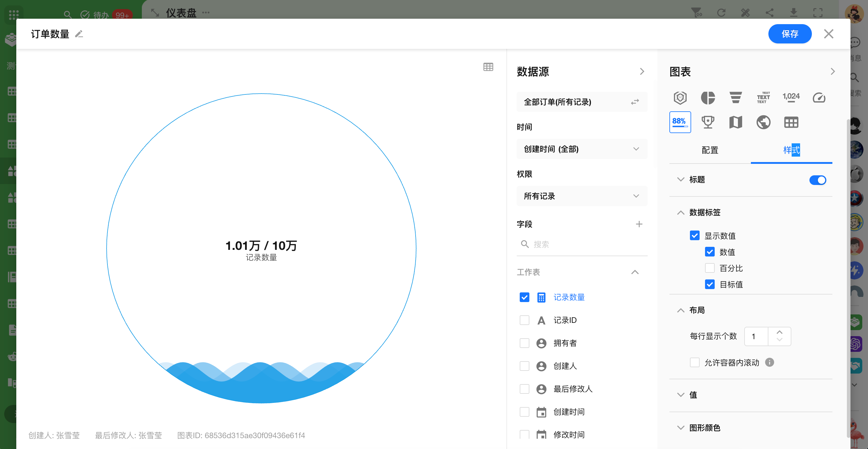Collapse the 布局 section
The image size is (868, 449).
tap(681, 310)
